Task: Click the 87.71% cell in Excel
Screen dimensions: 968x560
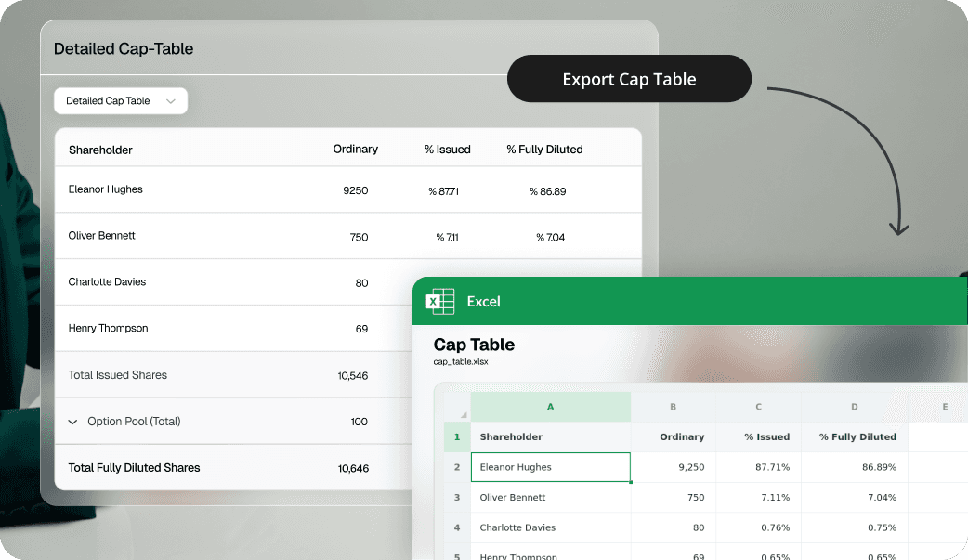Action: tap(759, 467)
